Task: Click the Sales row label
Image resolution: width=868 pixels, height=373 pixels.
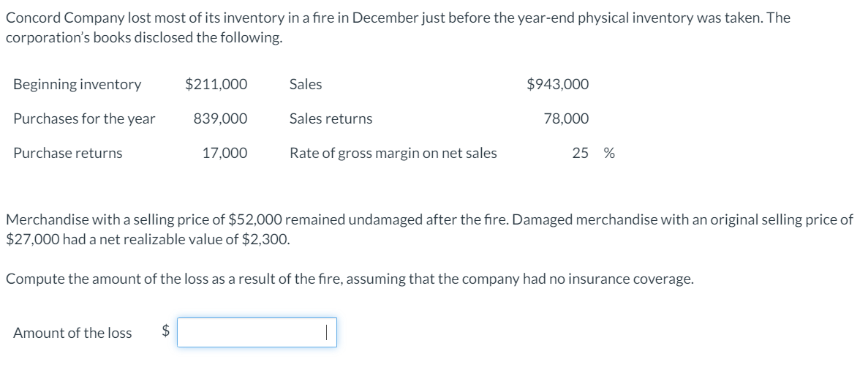Action: click(305, 84)
